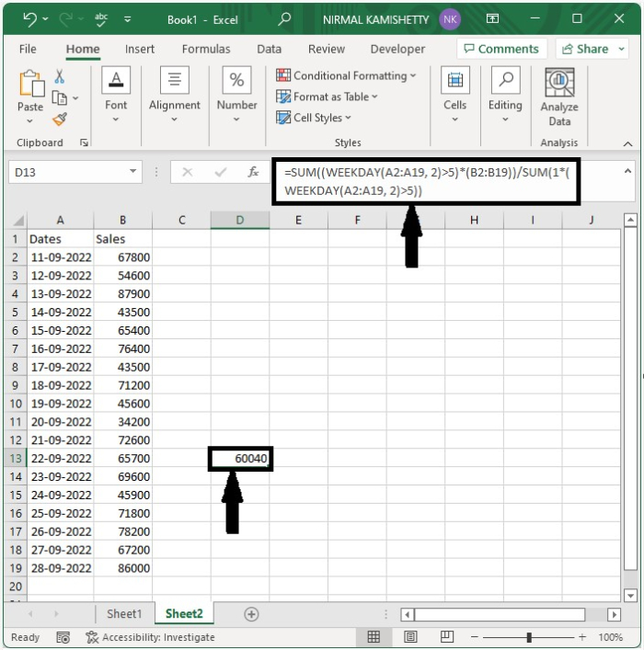Open the Review tab
644x650 pixels.
pyautogui.click(x=327, y=49)
